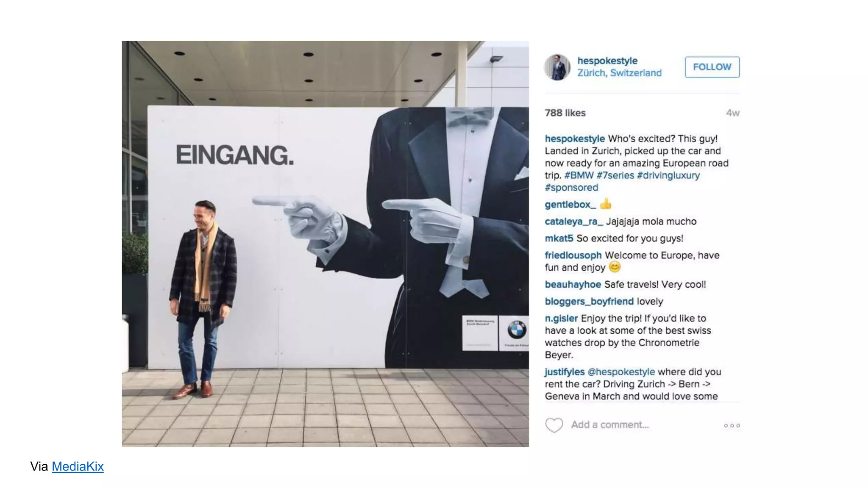
Task: Click the hespokestyle profile avatar
Action: tap(557, 67)
